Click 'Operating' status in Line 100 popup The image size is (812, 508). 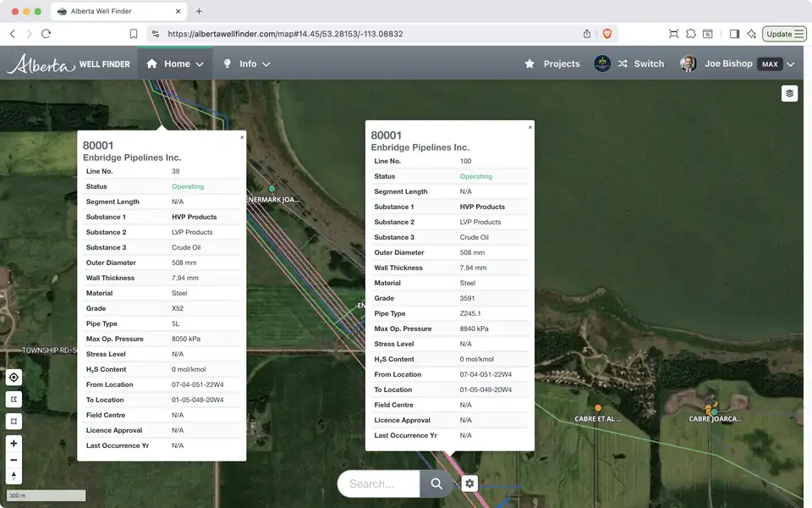(x=476, y=176)
